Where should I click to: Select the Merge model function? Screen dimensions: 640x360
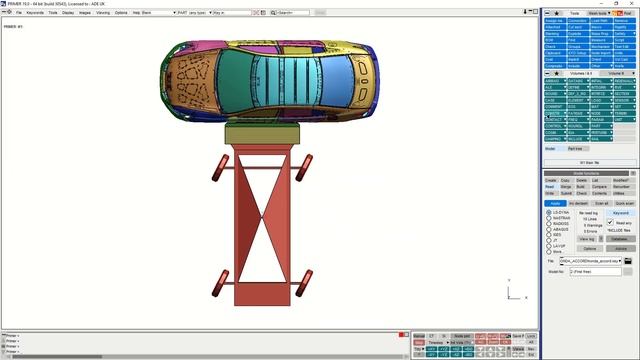[566, 187]
